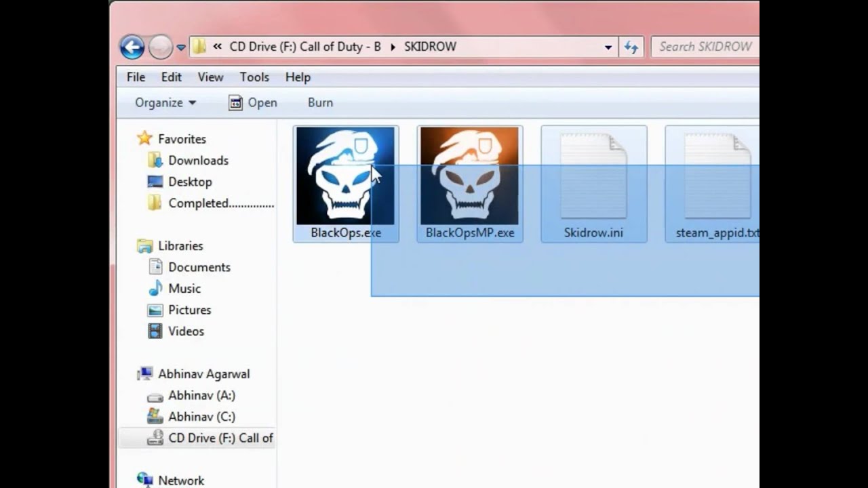Select the steam_appid.txt file icon

[x=717, y=176]
